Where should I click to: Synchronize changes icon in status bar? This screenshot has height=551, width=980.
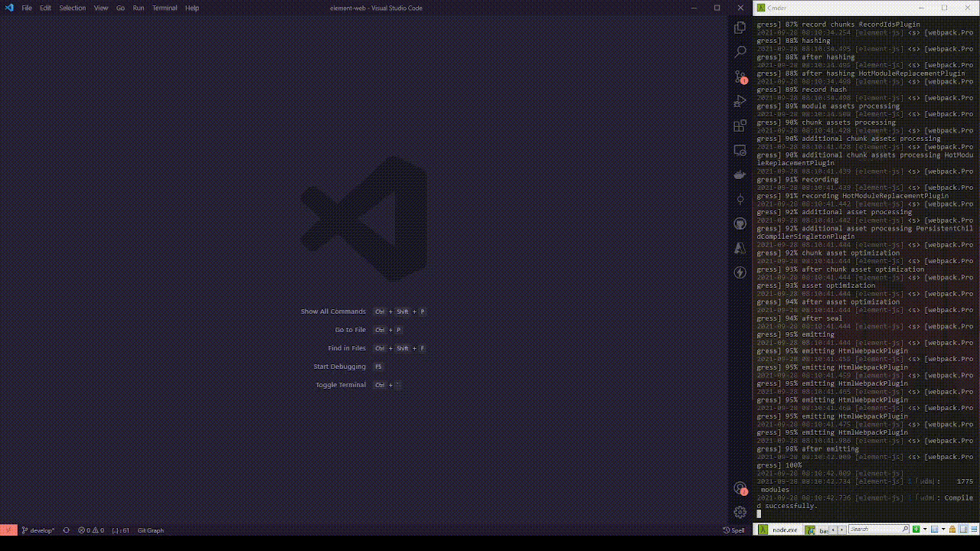click(x=66, y=530)
